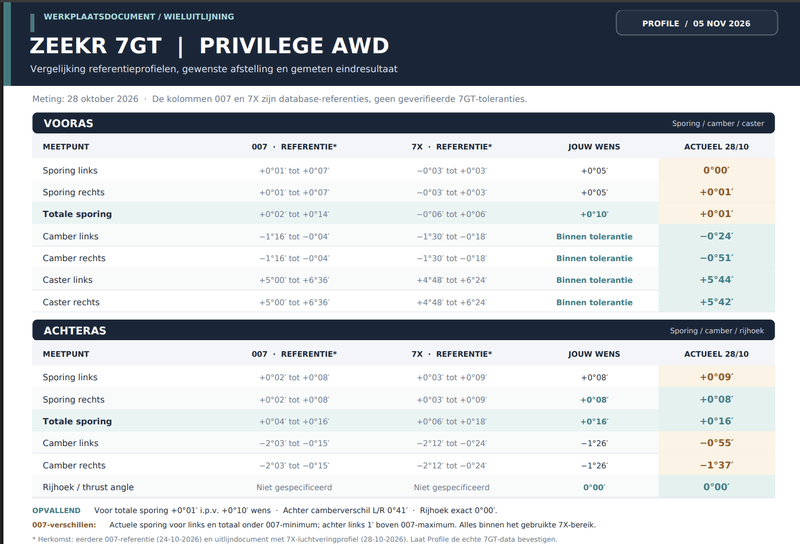Click Vooras 'Totale sporing' wens +0°10′
The height and width of the screenshot is (544, 800).
[594, 214]
